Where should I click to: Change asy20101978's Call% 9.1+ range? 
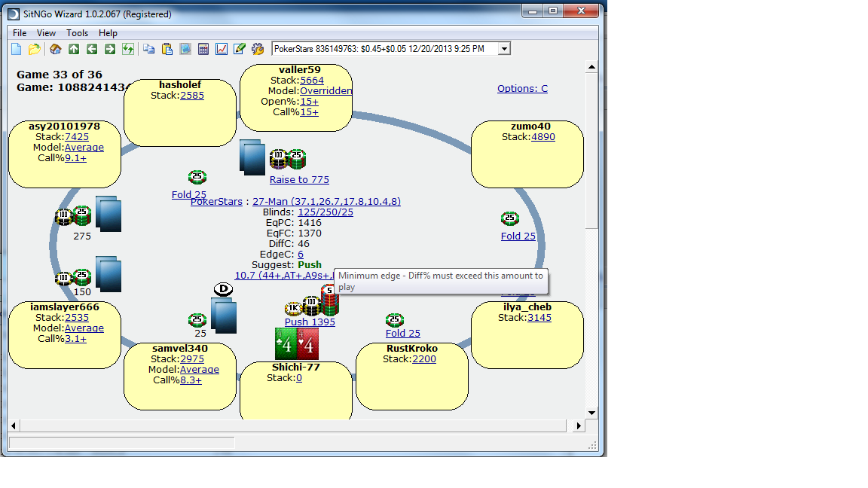coord(76,158)
